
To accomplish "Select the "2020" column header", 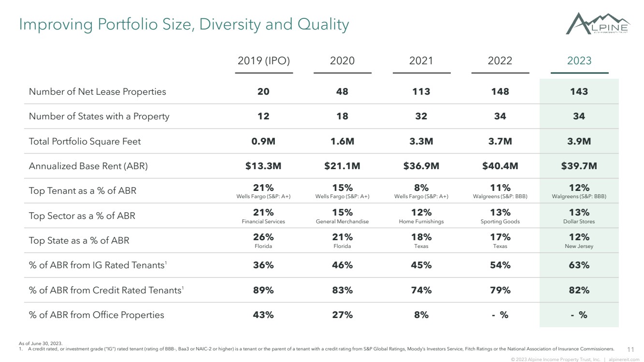I will [x=342, y=60].
